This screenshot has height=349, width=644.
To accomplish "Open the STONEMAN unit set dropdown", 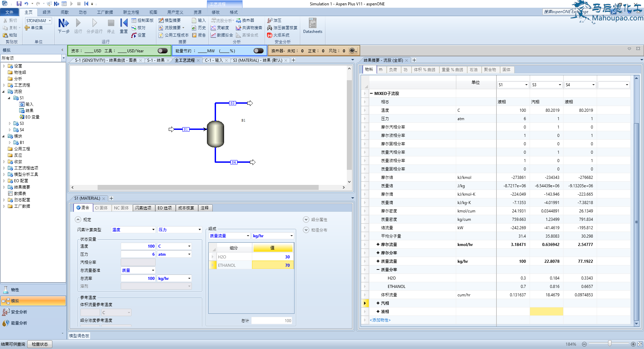I will point(50,20).
